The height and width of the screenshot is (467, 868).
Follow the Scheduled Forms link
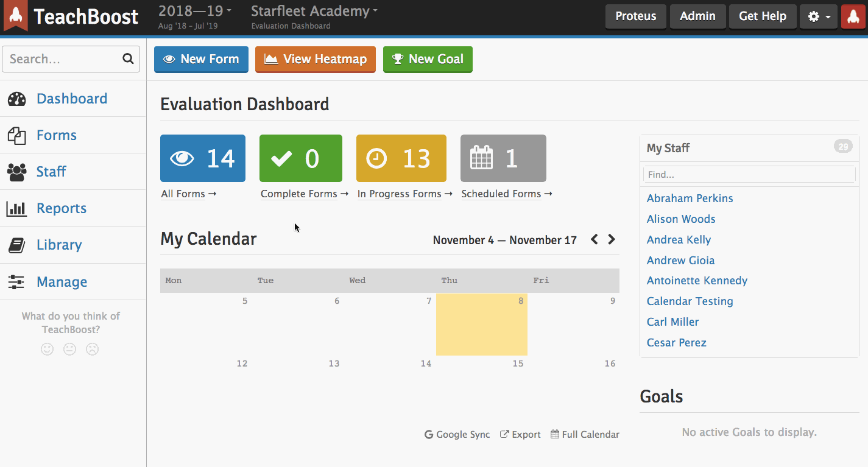[x=507, y=194]
